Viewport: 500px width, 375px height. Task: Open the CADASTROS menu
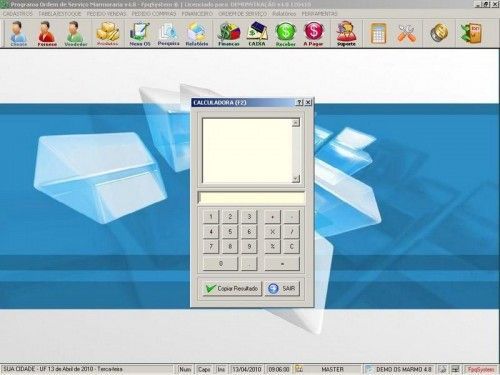click(18, 14)
